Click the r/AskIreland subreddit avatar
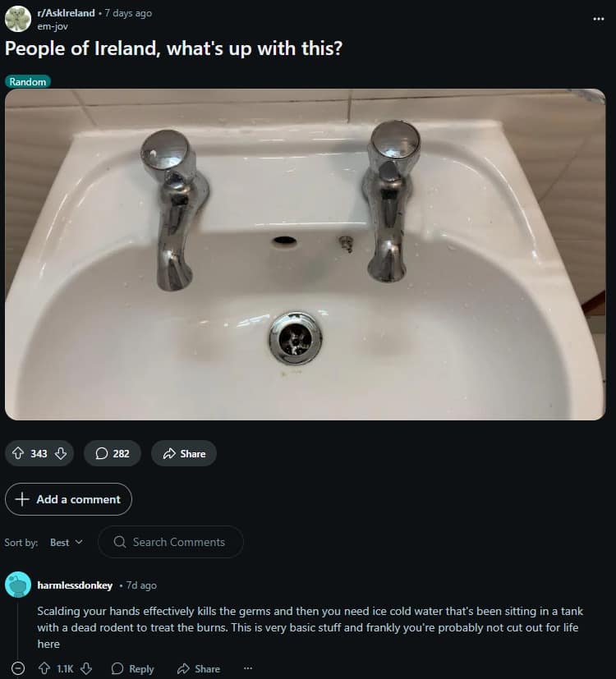Image resolution: width=616 pixels, height=679 pixels. 18,19
